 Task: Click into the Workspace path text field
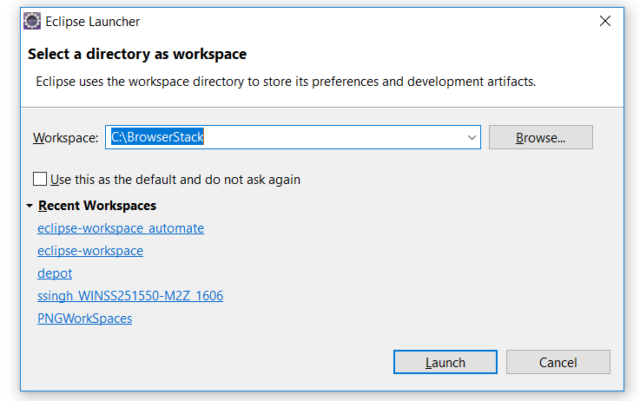330,137
